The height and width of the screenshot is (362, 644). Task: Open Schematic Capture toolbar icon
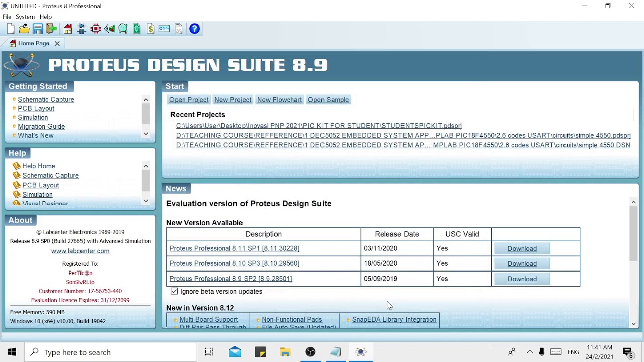82,29
